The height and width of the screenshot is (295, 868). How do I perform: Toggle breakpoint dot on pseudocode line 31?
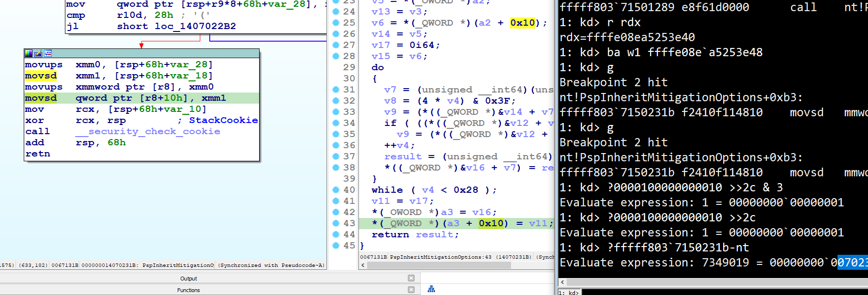[x=336, y=89]
